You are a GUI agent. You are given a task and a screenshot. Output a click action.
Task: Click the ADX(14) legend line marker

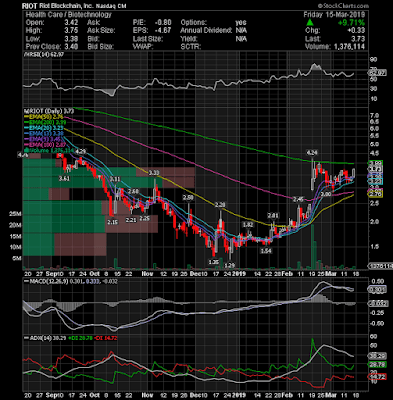(x=26, y=338)
